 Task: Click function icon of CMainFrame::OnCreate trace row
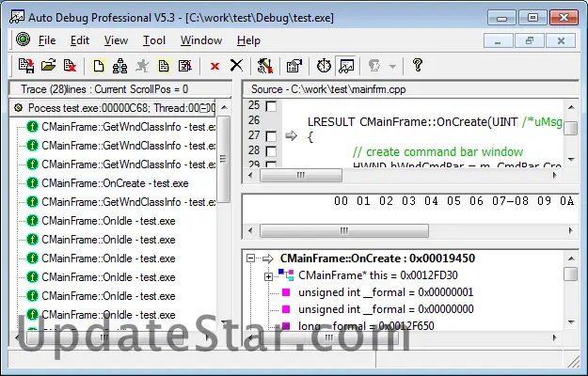[x=33, y=183]
